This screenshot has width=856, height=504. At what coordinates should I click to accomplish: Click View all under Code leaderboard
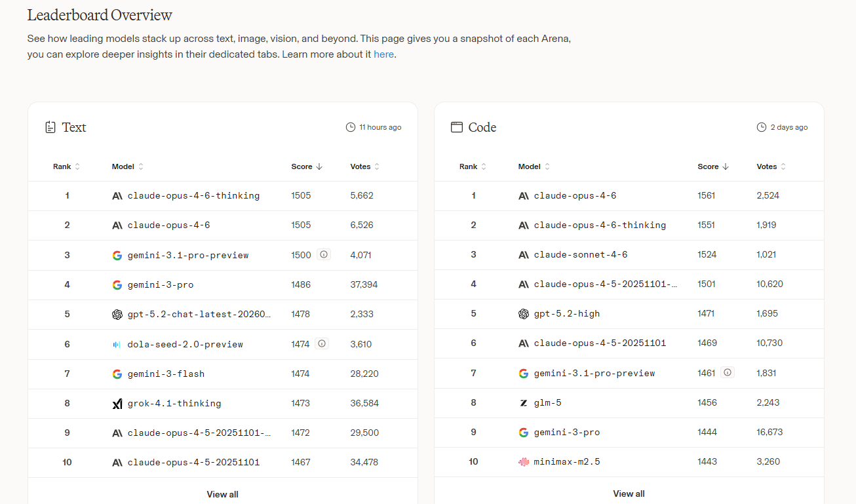629,494
